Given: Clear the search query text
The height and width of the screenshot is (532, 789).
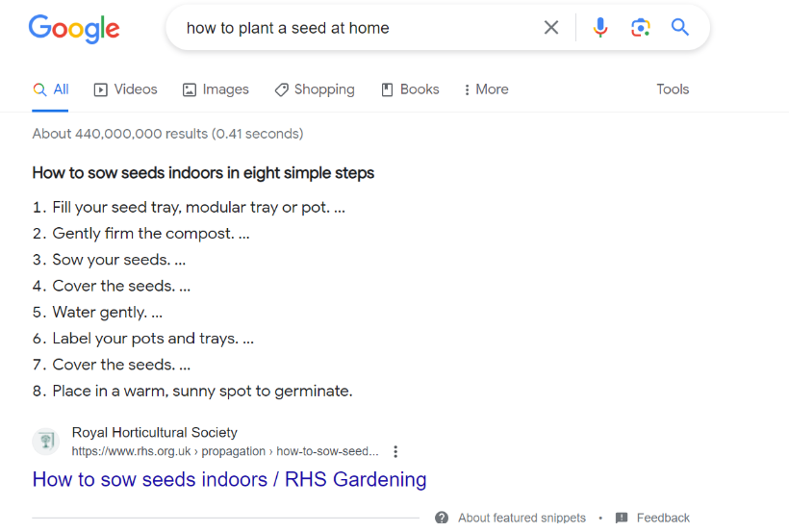Looking at the screenshot, I should click(x=551, y=28).
